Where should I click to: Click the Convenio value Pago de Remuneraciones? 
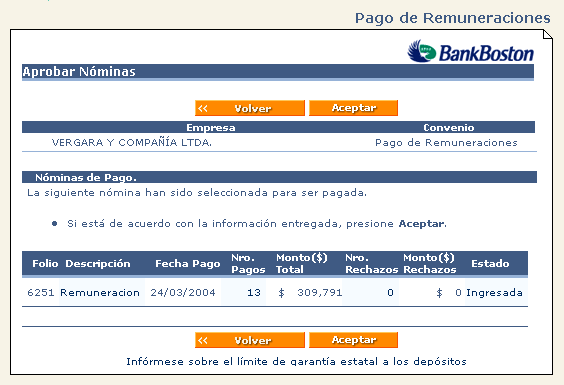446,142
